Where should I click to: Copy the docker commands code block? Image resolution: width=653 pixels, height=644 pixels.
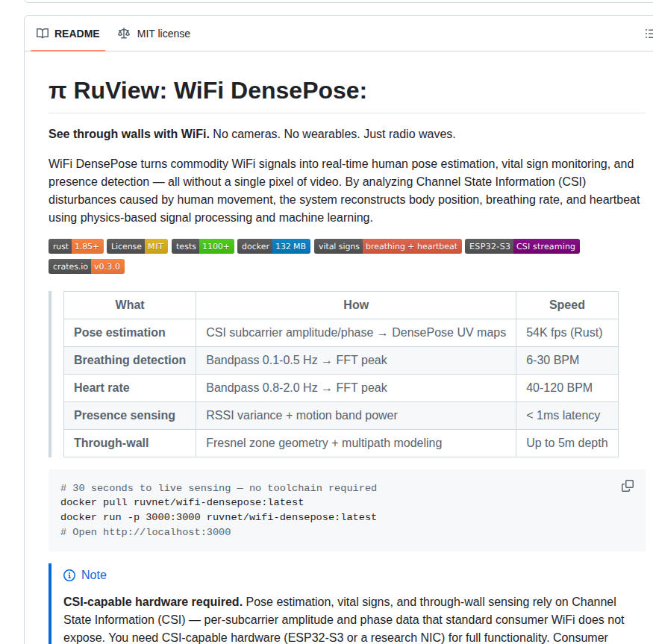point(628,486)
